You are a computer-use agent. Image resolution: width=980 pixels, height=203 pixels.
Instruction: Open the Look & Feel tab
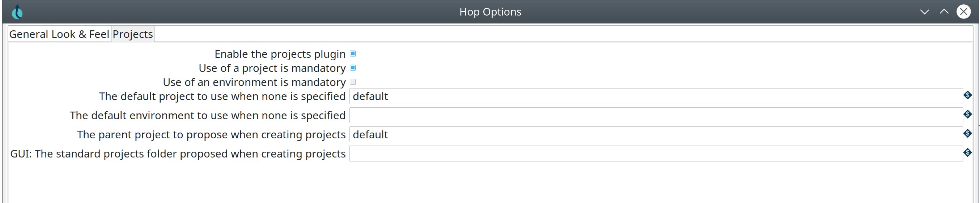click(x=80, y=34)
